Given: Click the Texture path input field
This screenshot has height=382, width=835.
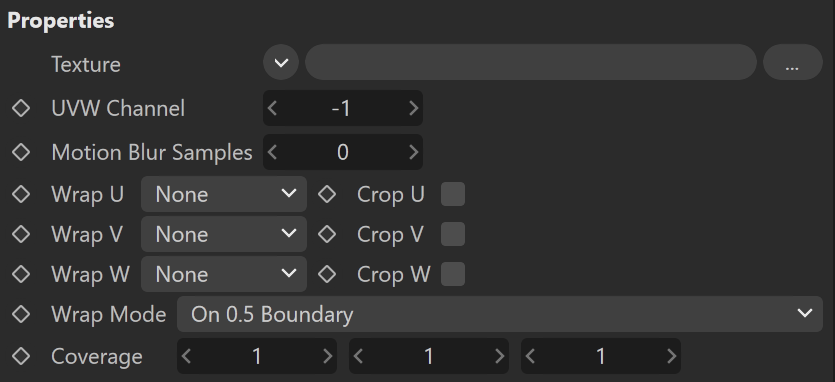Looking at the screenshot, I should coord(530,62).
